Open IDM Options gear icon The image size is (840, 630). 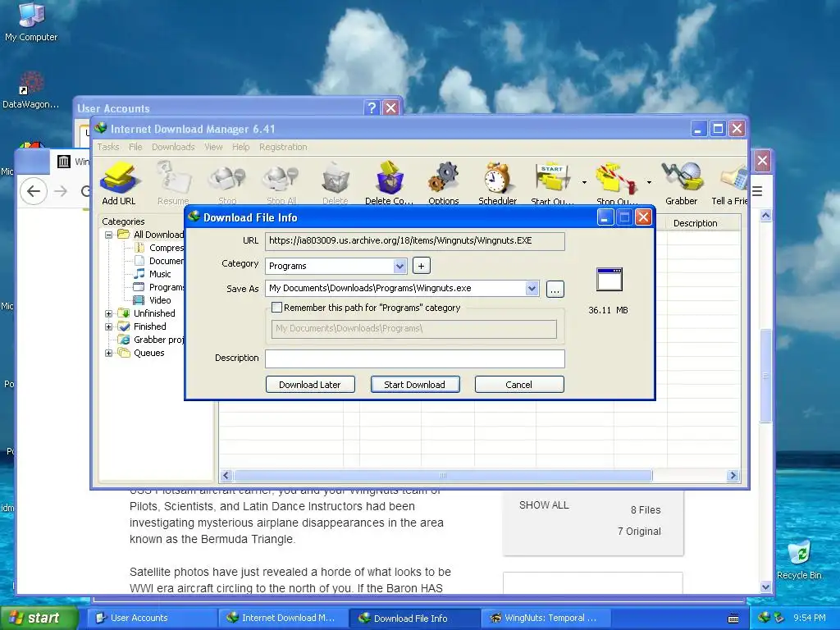pyautogui.click(x=444, y=183)
